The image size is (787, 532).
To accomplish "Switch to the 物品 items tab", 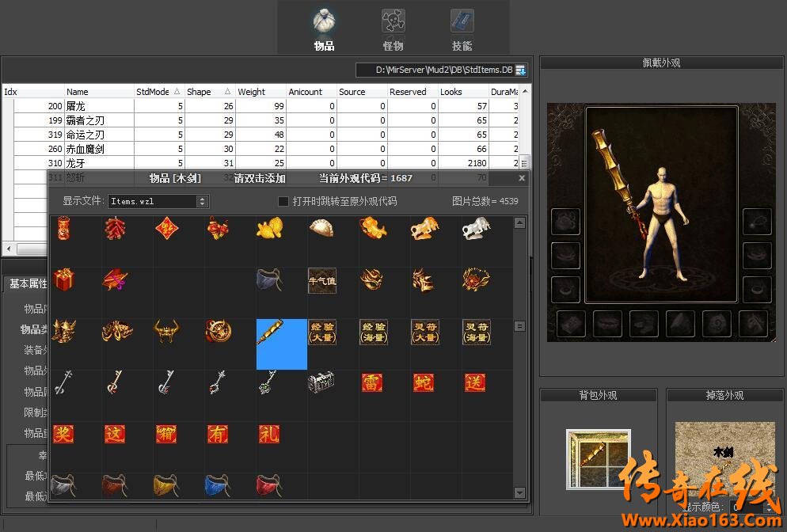I will pos(325,29).
